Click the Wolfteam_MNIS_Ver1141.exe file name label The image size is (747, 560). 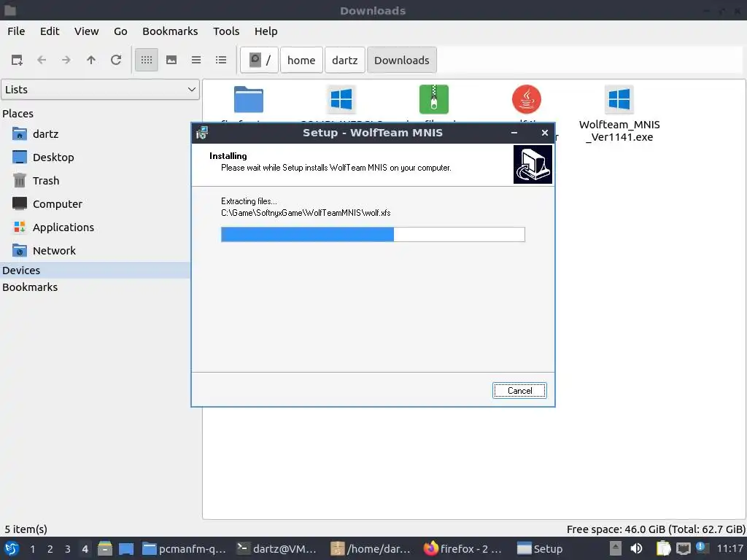619,131
